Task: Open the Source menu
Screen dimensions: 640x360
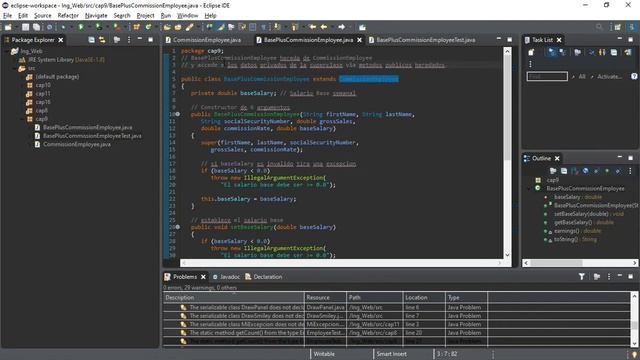Action: coord(42,16)
